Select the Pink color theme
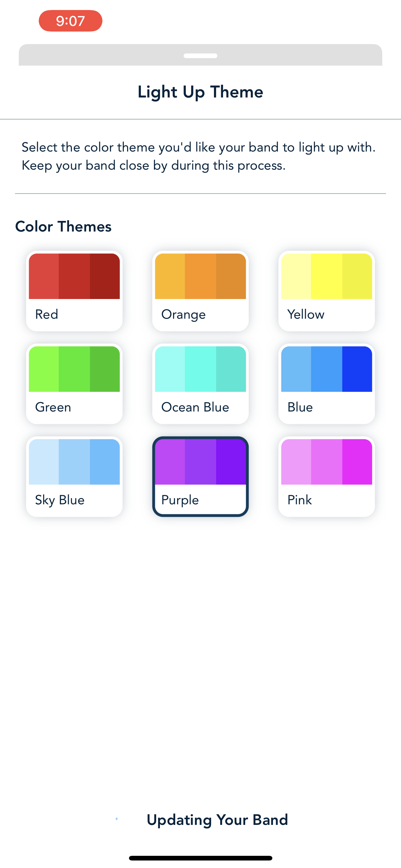Viewport: 401px width, 868px height. point(326,476)
